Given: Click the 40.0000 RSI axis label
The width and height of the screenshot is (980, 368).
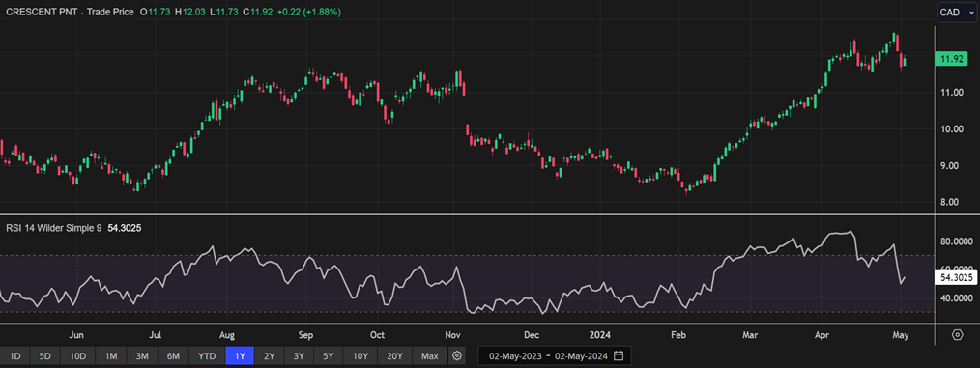Looking at the screenshot, I should coord(956,298).
